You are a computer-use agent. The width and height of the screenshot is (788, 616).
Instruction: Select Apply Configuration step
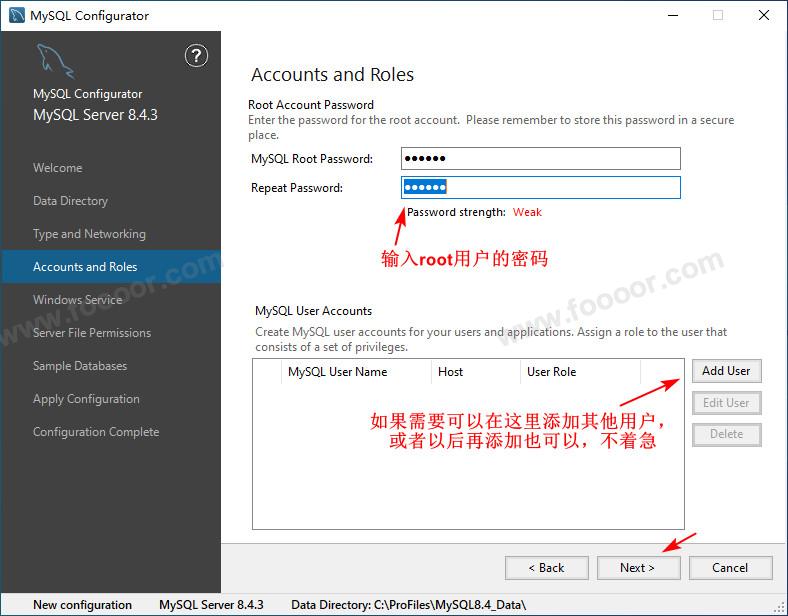86,399
